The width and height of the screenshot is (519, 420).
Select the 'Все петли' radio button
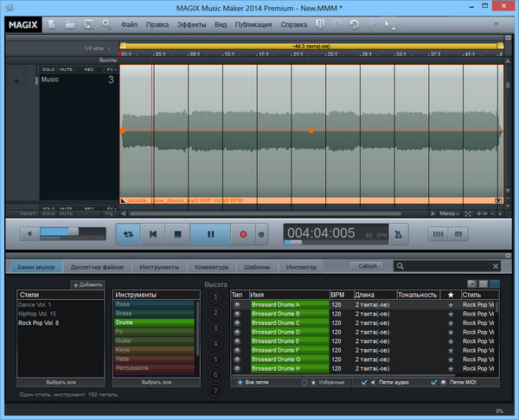[238, 381]
